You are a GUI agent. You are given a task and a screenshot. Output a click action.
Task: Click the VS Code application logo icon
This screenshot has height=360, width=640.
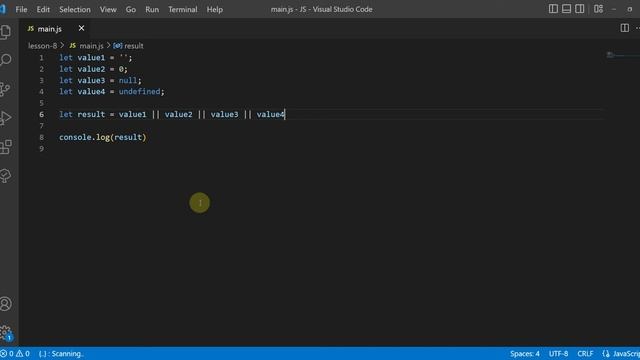[2, 9]
